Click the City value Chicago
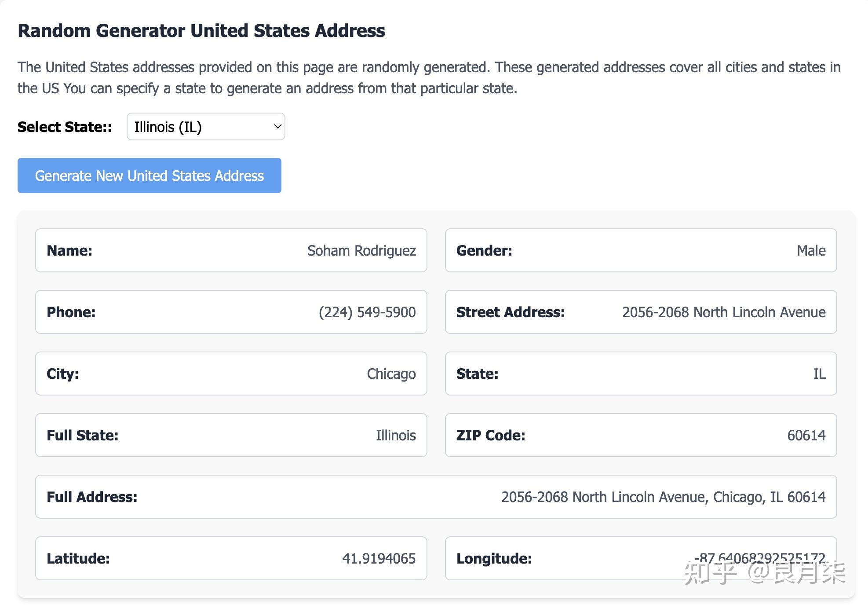The image size is (868, 608). click(391, 374)
